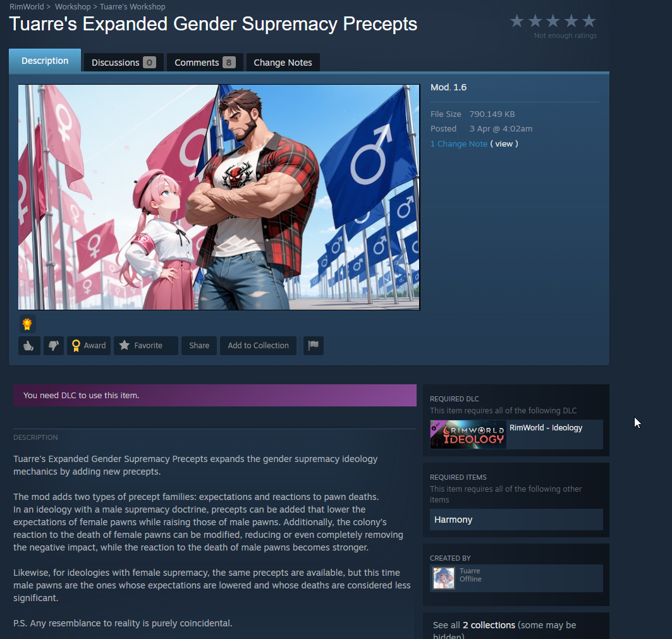View the 2 collections link
Screen dimensions: 672x639
pos(489,625)
